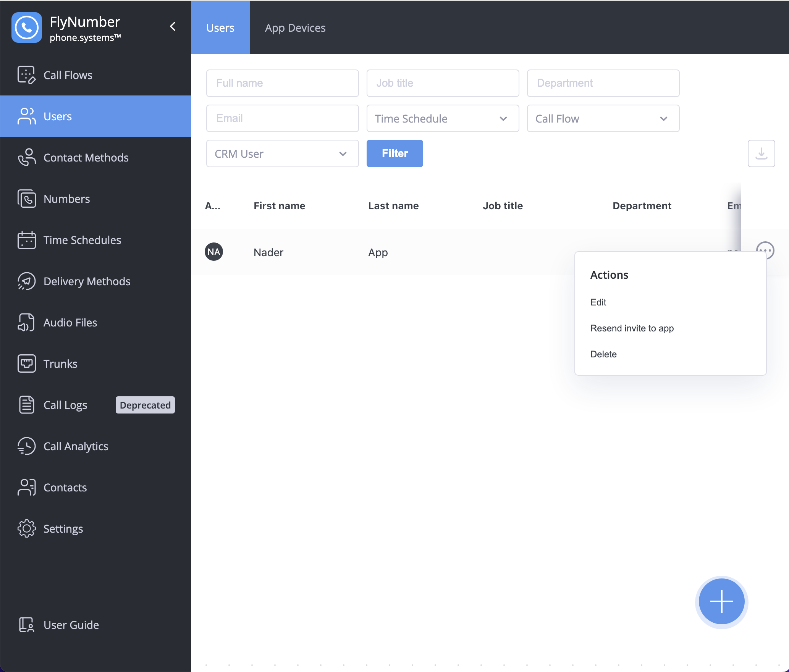This screenshot has height=672, width=789.
Task: Click the NA avatar badge
Action: [214, 252]
